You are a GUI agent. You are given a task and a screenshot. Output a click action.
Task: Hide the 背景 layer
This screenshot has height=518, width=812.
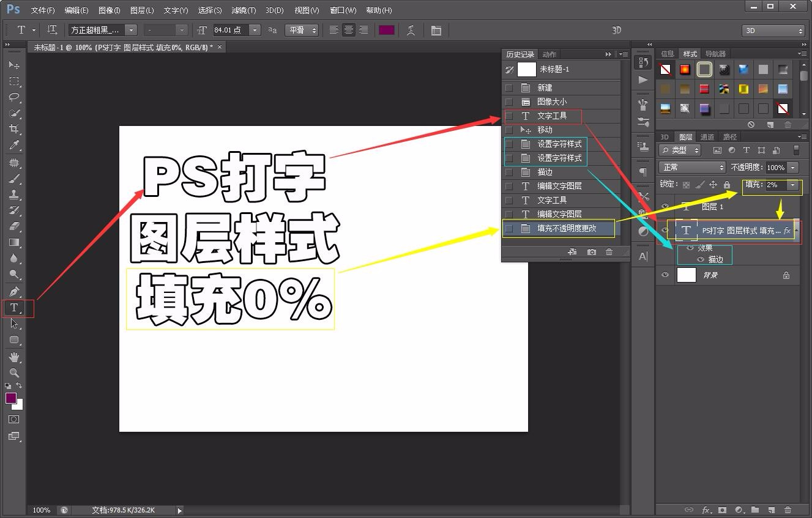pyautogui.click(x=665, y=275)
